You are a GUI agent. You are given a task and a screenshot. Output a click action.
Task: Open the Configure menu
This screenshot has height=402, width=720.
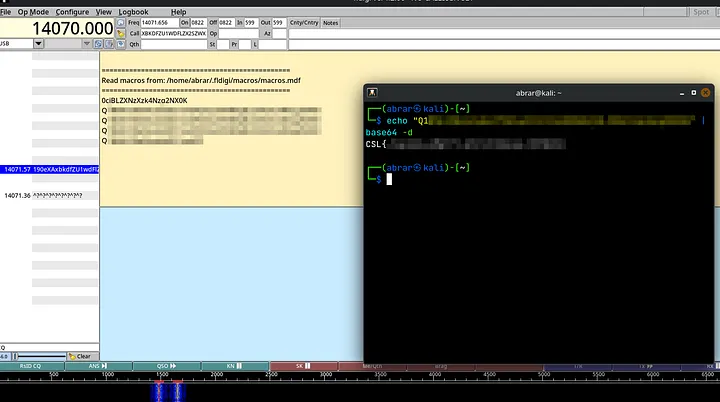point(72,12)
